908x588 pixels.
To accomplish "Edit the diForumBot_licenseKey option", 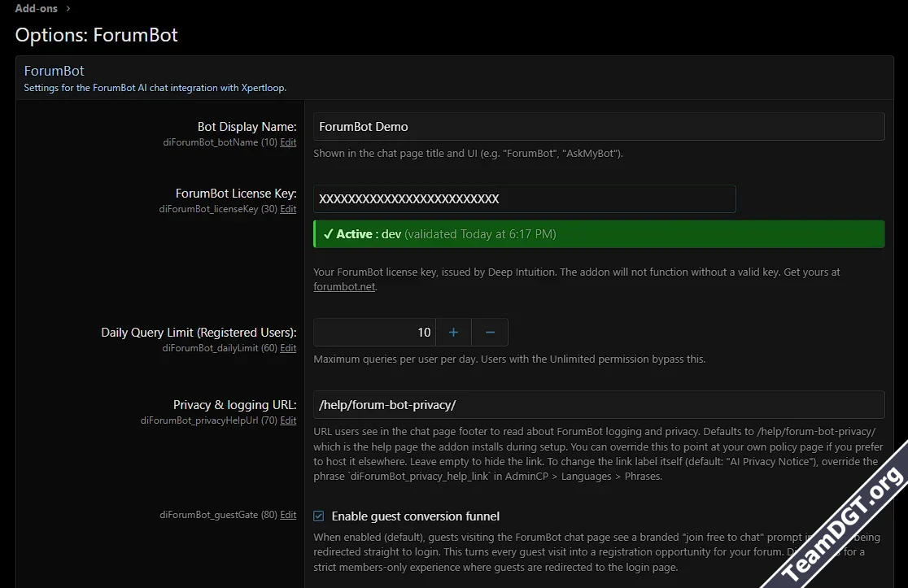I will tap(288, 208).
